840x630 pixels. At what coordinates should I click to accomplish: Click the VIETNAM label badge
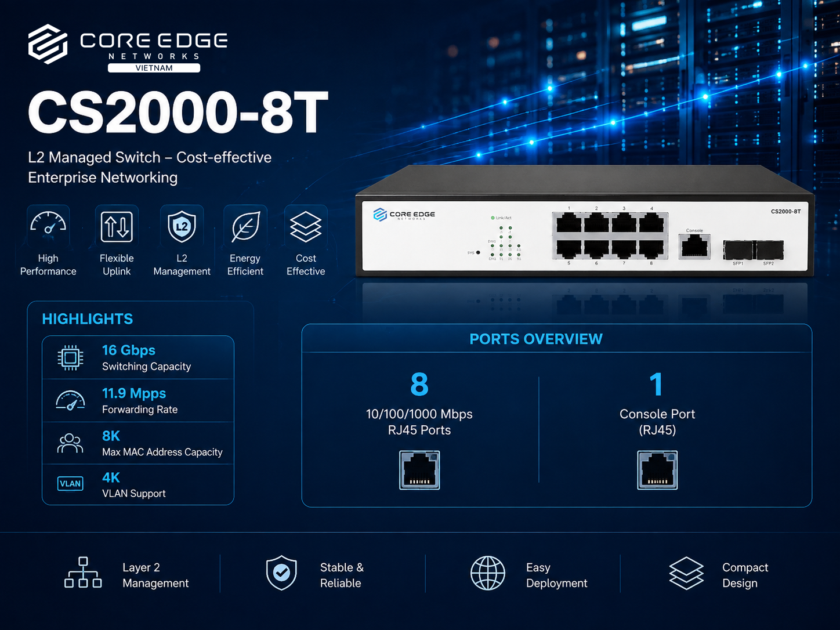tap(154, 68)
